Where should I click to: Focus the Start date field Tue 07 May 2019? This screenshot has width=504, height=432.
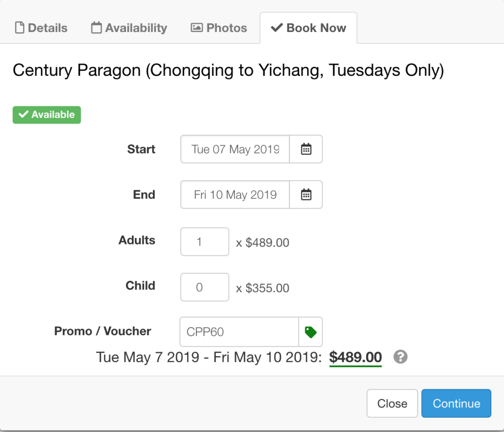pos(235,149)
